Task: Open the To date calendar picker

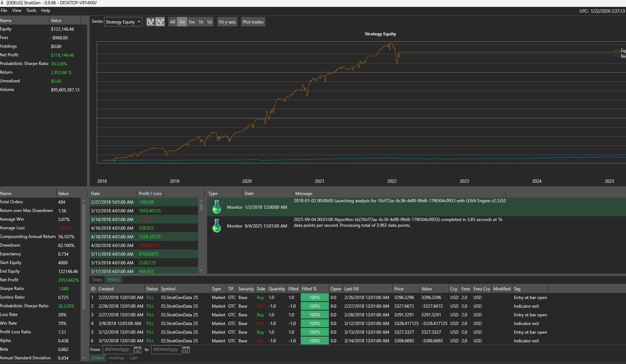Action: tap(186, 350)
